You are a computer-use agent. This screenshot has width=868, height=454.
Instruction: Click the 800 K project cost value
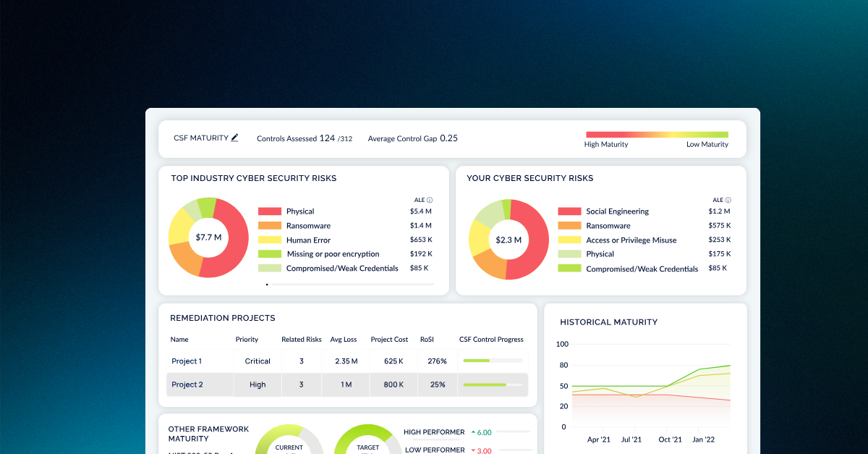point(393,385)
